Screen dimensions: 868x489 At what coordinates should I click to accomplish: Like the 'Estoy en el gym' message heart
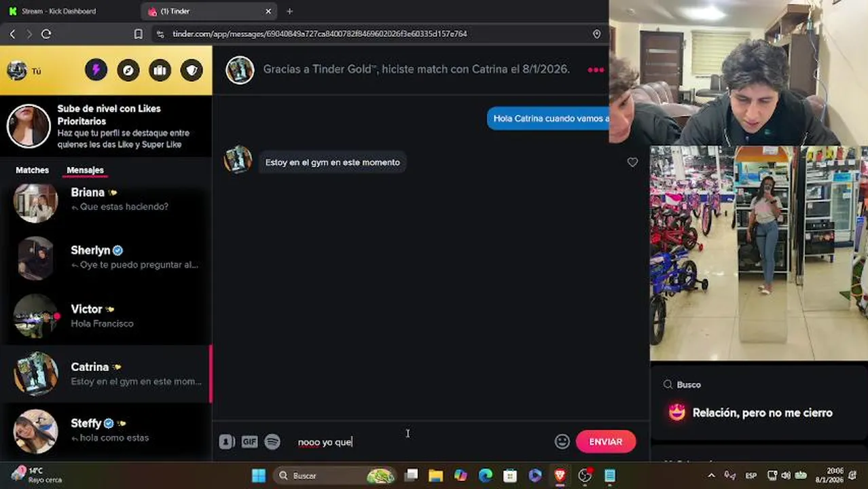coord(632,162)
